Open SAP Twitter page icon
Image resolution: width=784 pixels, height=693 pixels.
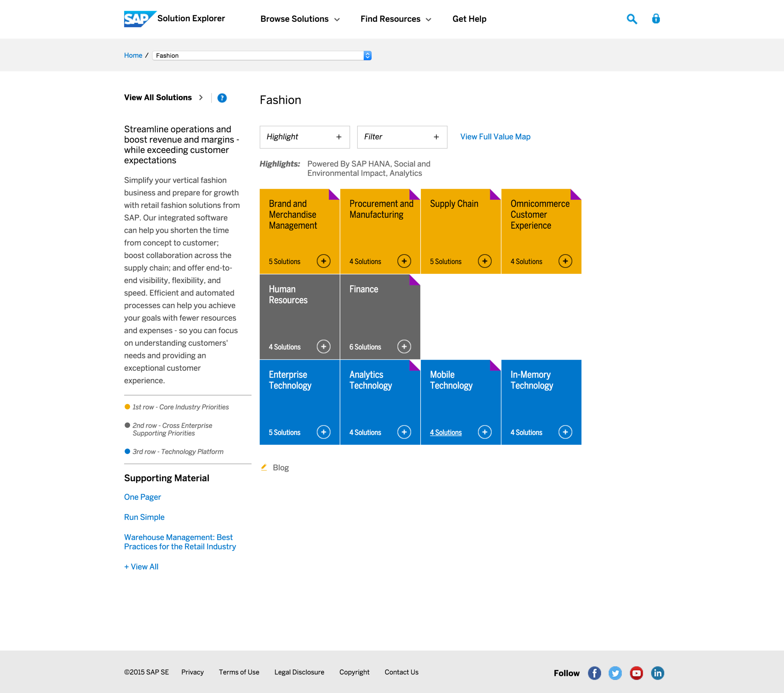click(615, 673)
